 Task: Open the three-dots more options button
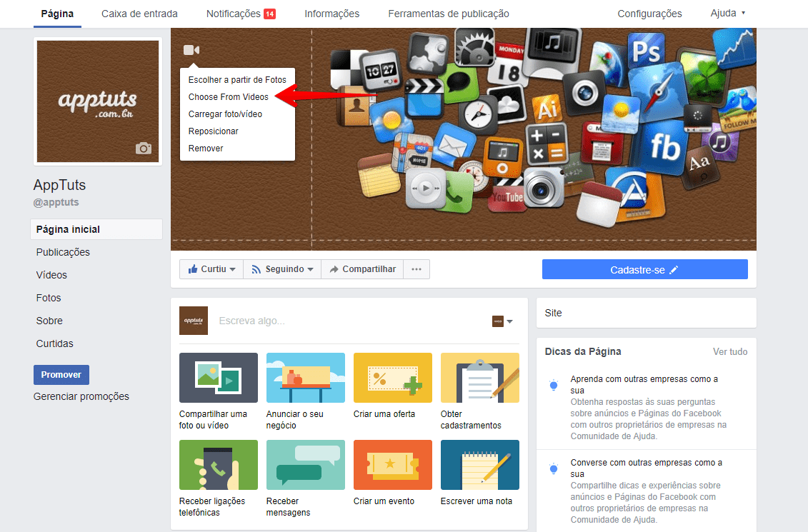coord(417,269)
